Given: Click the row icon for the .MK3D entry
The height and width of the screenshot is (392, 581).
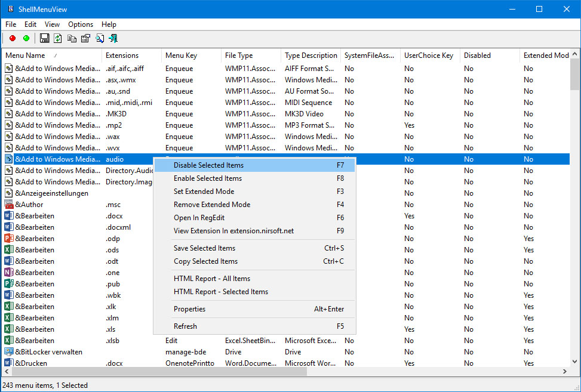Looking at the screenshot, I should (8, 113).
